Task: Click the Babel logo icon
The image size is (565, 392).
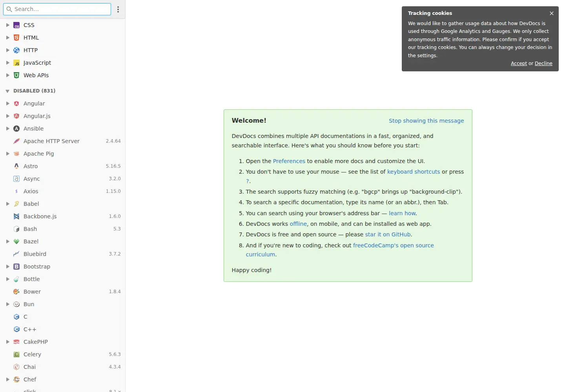Action: (16, 204)
